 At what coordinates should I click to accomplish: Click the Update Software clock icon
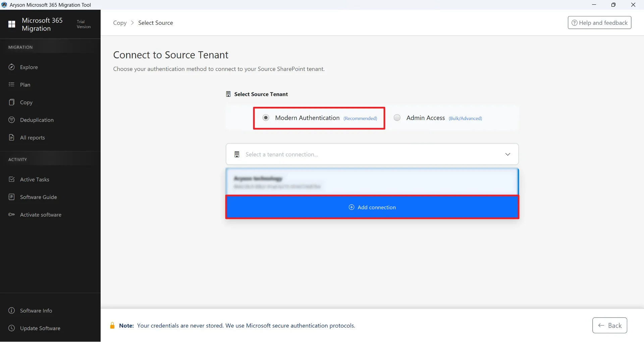(x=12, y=328)
